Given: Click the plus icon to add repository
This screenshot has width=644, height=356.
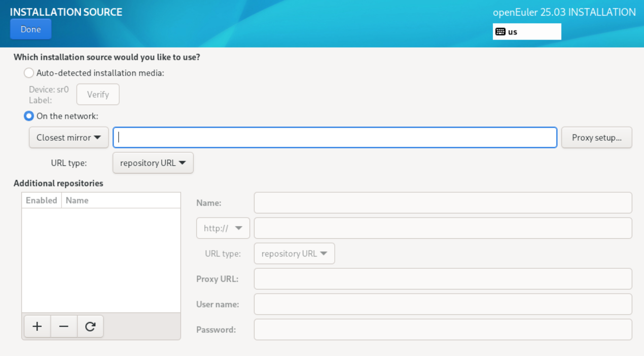Looking at the screenshot, I should (37, 327).
